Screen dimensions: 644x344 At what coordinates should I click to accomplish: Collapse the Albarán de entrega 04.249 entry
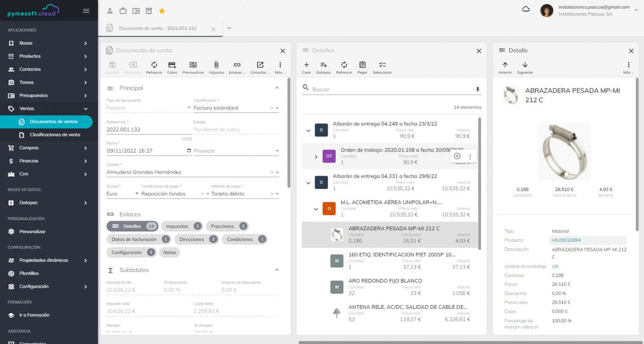pos(308,130)
